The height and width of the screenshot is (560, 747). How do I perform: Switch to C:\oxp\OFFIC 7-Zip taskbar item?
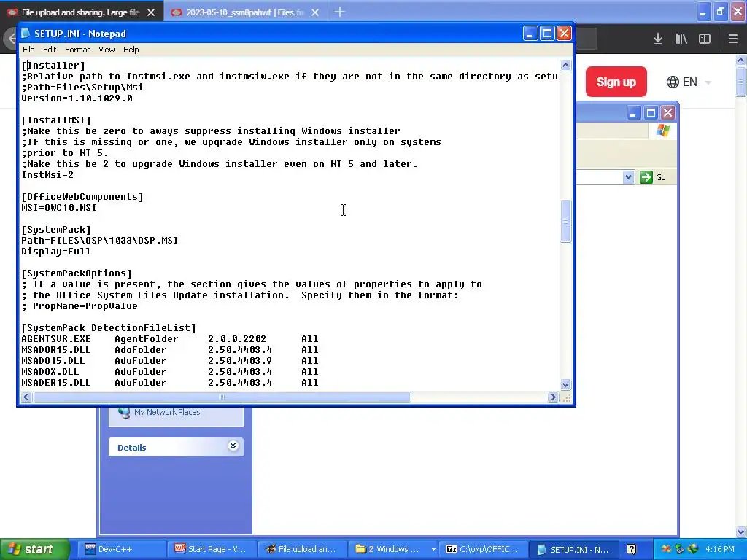(x=484, y=549)
